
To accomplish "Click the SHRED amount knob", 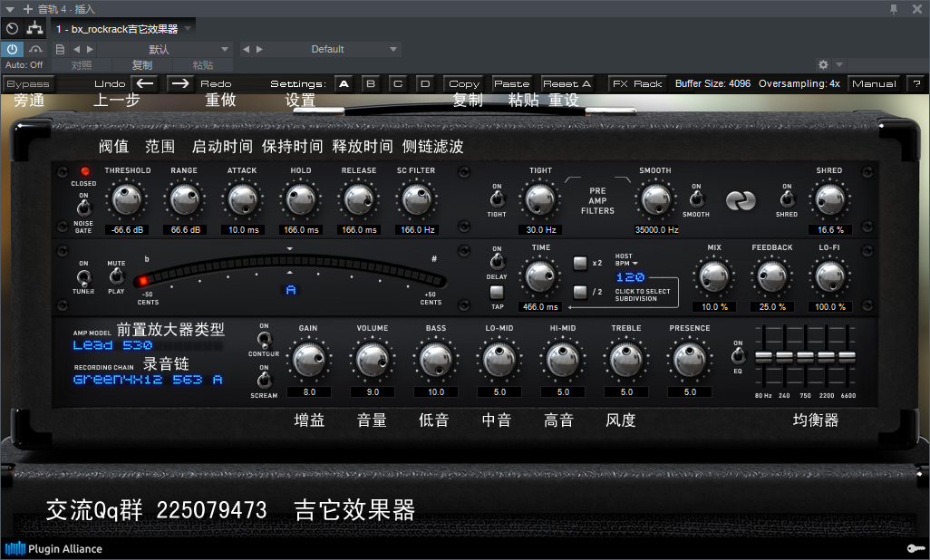I will point(829,200).
